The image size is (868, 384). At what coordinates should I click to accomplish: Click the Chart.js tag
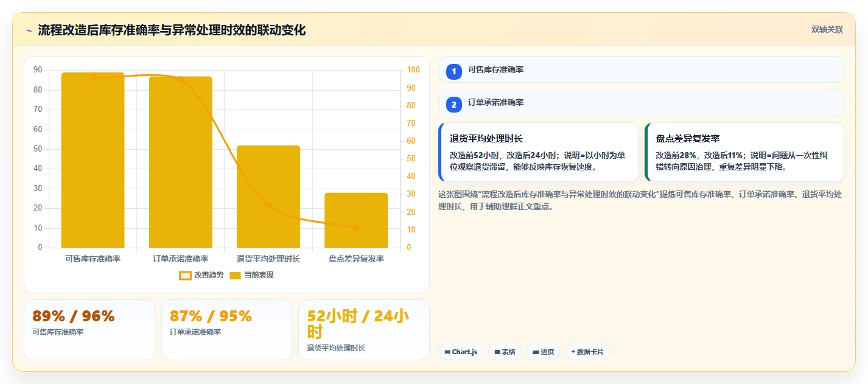click(461, 352)
